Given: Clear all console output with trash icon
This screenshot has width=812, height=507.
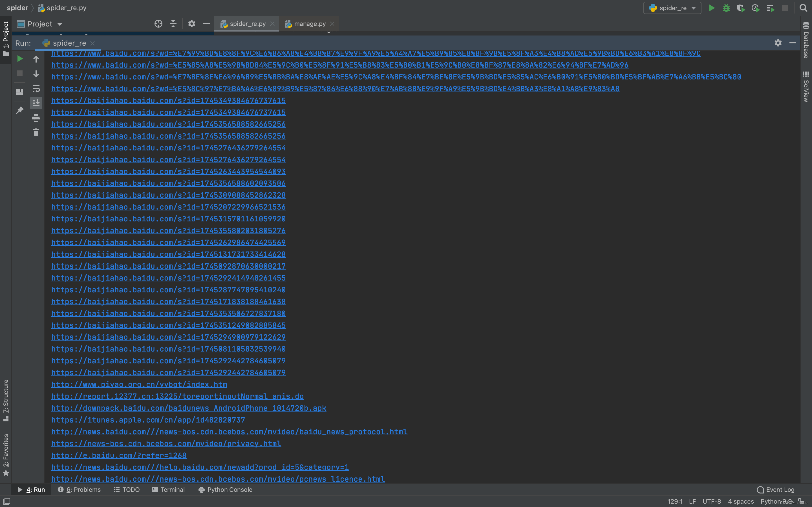Looking at the screenshot, I should (36, 132).
